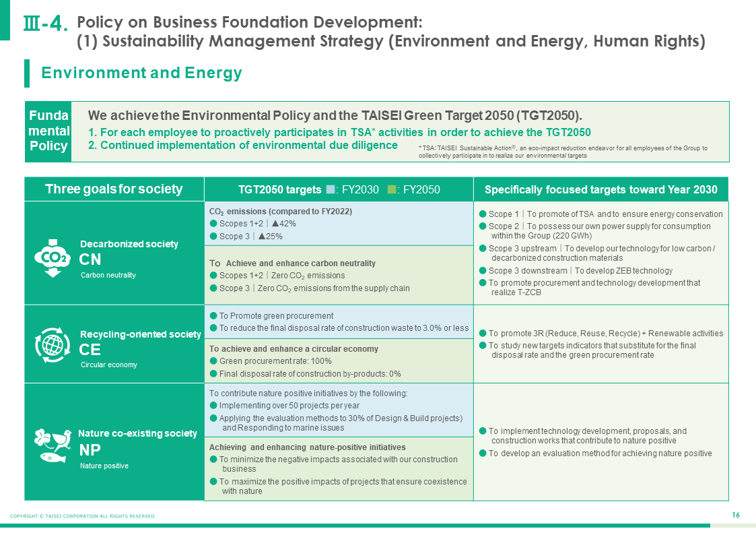Screen dimensions: 756x535
Task: Click the CO2 cloud decarbonized society icon
Action: [53, 258]
